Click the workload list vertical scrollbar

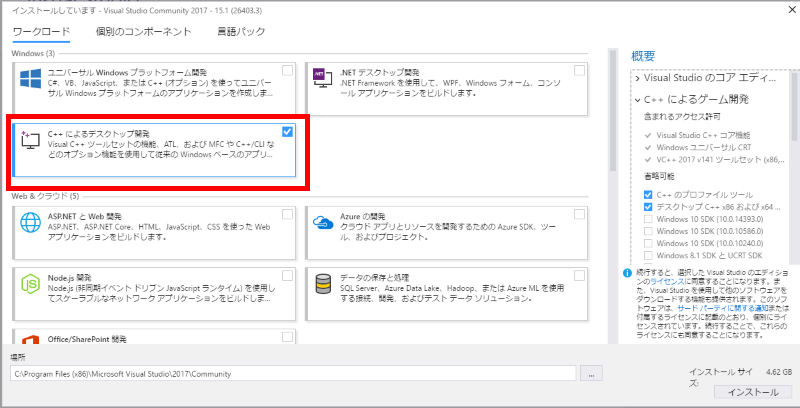612,110
